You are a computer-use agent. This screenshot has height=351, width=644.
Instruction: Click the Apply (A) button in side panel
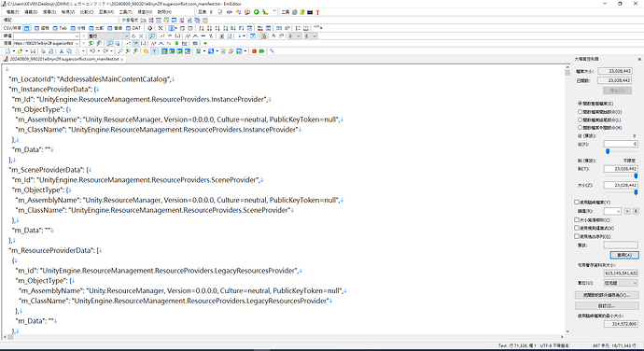click(x=624, y=255)
